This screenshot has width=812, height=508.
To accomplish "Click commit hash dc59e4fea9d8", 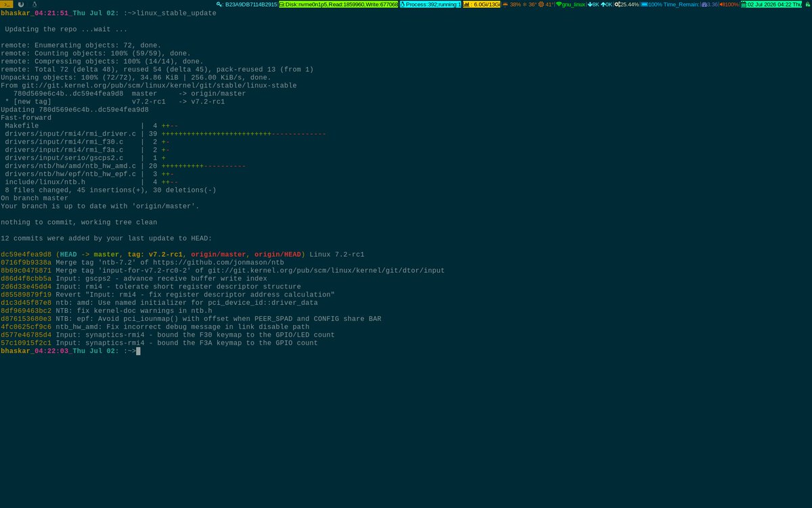I will click(26, 255).
